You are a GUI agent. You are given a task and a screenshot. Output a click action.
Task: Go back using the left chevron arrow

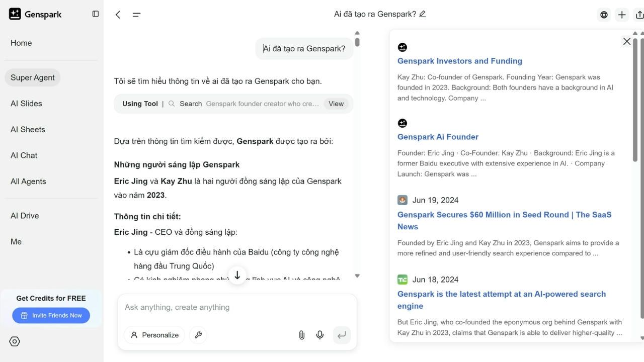[118, 15]
